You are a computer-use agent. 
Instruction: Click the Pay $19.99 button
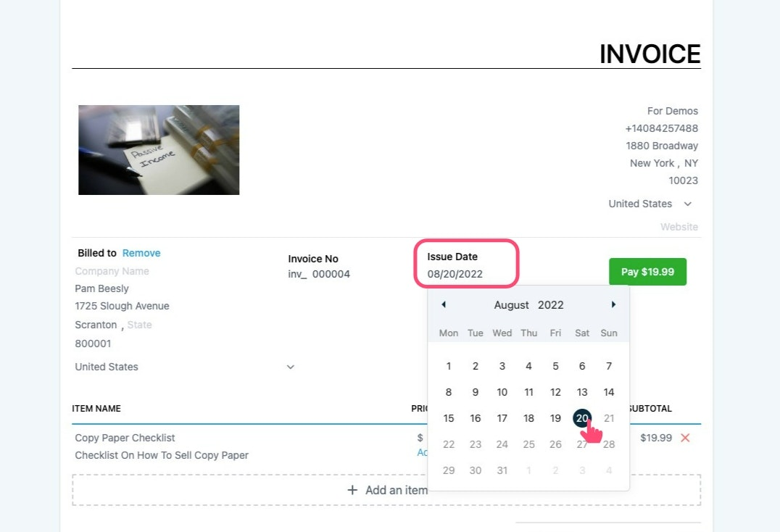pyautogui.click(x=647, y=272)
